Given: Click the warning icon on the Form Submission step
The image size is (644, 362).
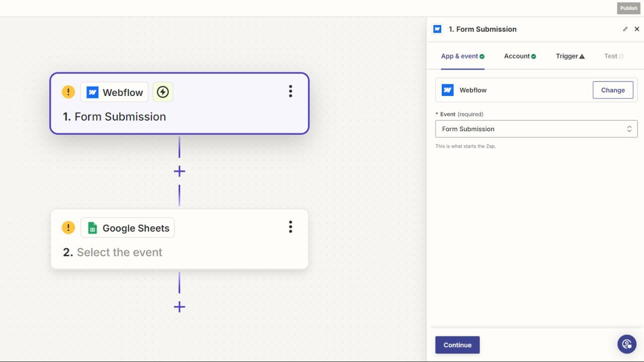Looking at the screenshot, I should (x=68, y=92).
